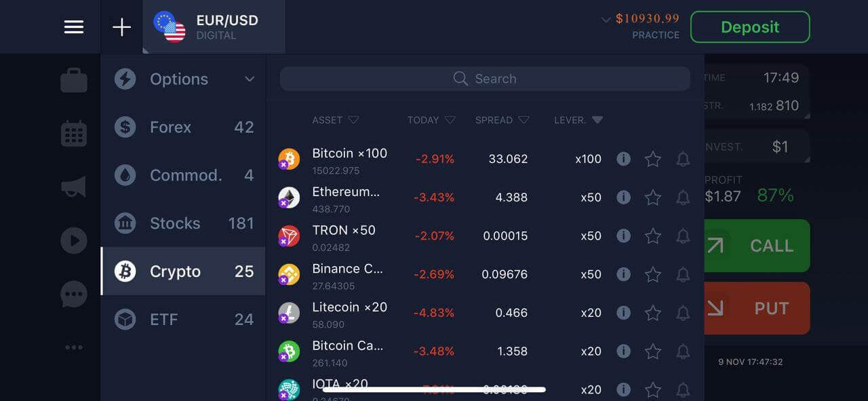
Task: Sort by the LEVER. column arrow
Action: point(597,120)
